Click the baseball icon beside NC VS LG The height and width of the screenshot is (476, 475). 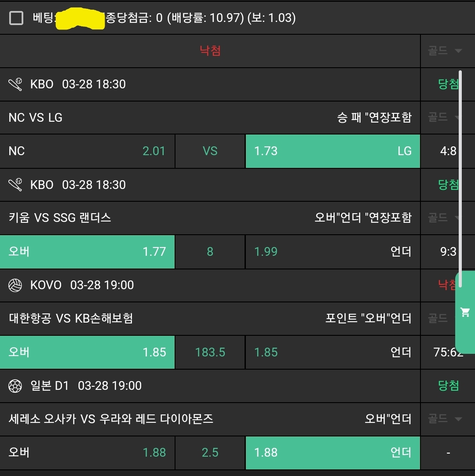click(15, 84)
